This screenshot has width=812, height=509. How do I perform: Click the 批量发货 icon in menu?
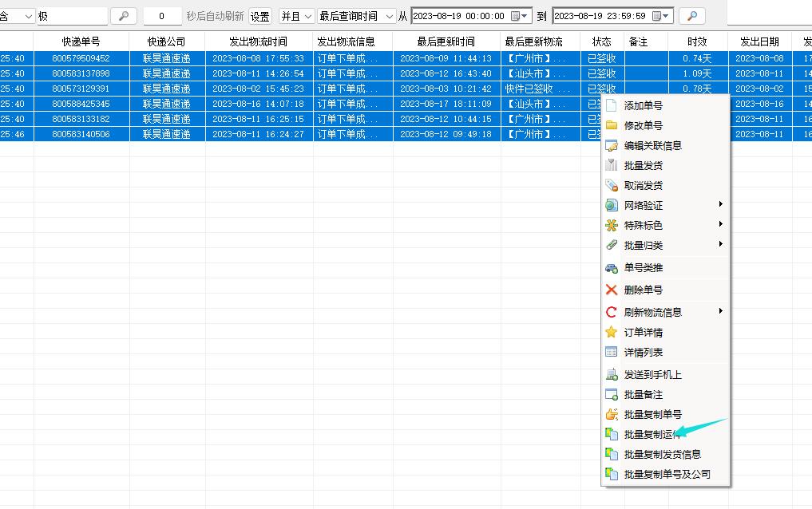pos(612,165)
